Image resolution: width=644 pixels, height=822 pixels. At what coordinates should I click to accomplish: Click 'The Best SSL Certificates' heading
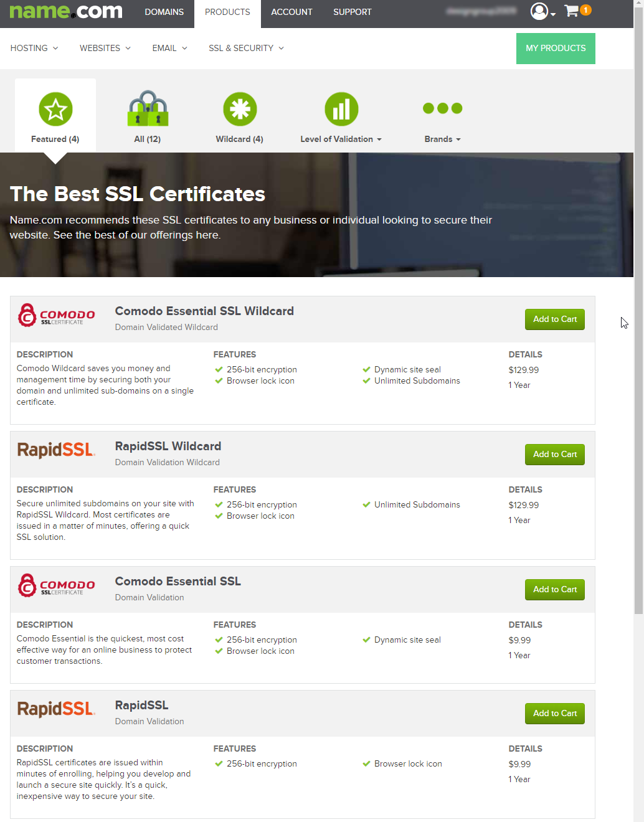[x=138, y=194]
